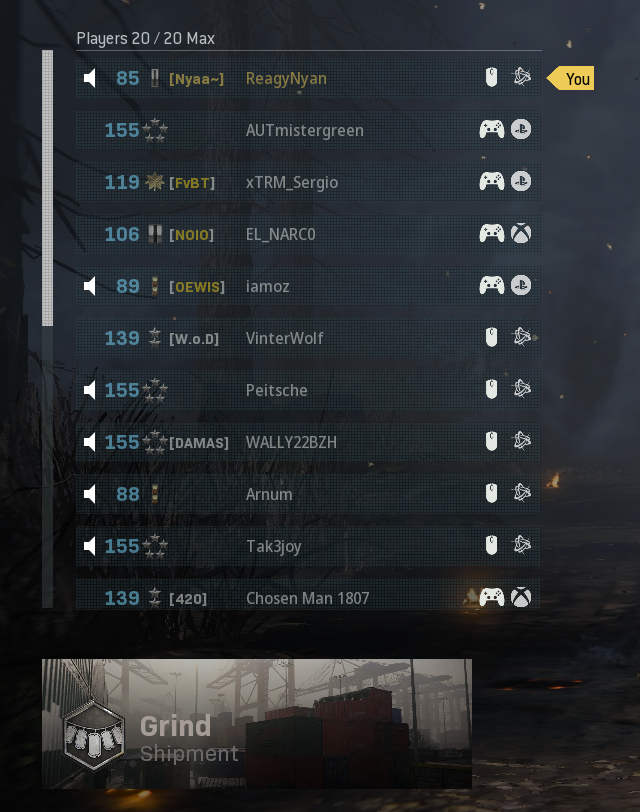Click the yellow You tag
This screenshot has height=812, width=640.
571,78
